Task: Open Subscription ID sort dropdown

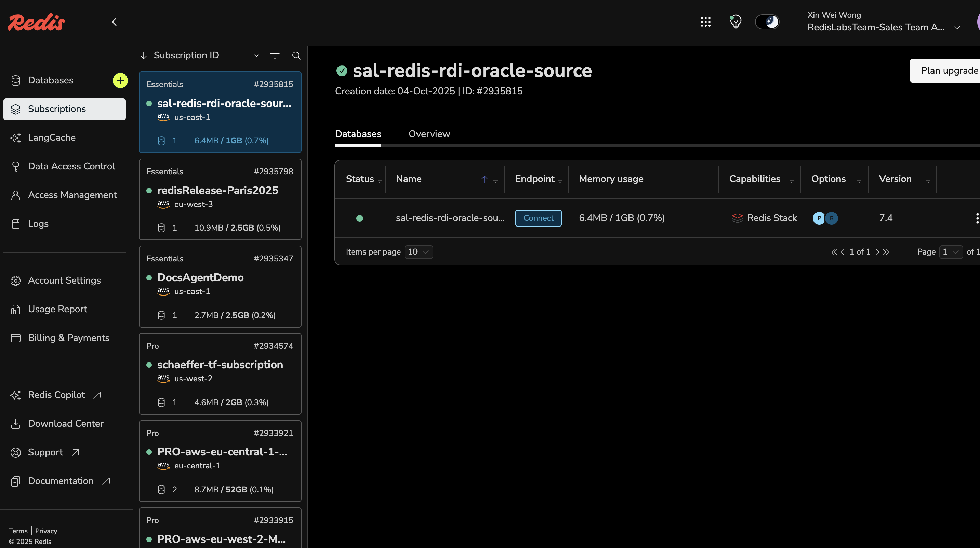Action: [x=206, y=55]
